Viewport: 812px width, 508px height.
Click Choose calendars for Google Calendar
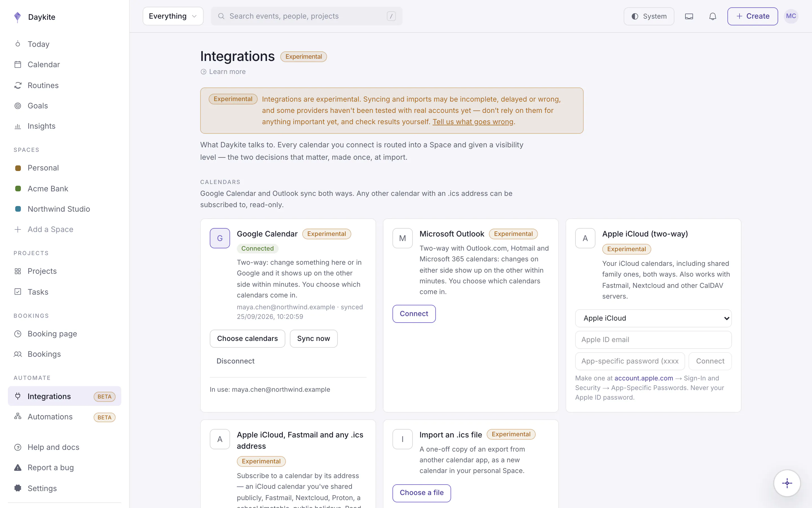pos(247,338)
